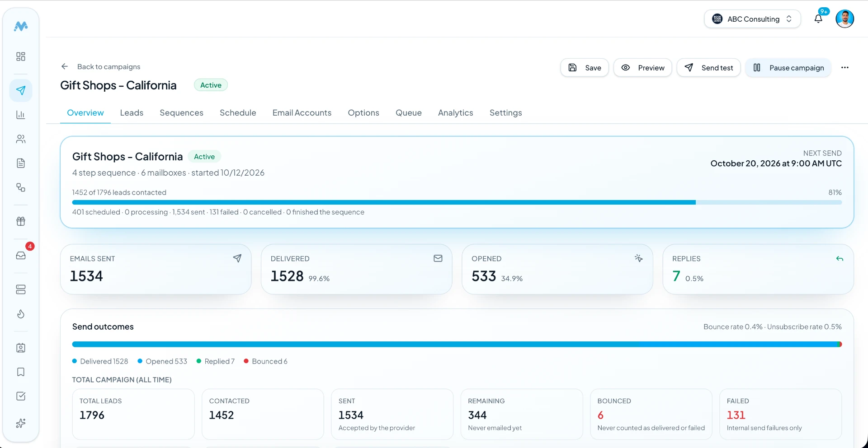Open the Schedule tab
868x448 pixels.
coord(238,113)
